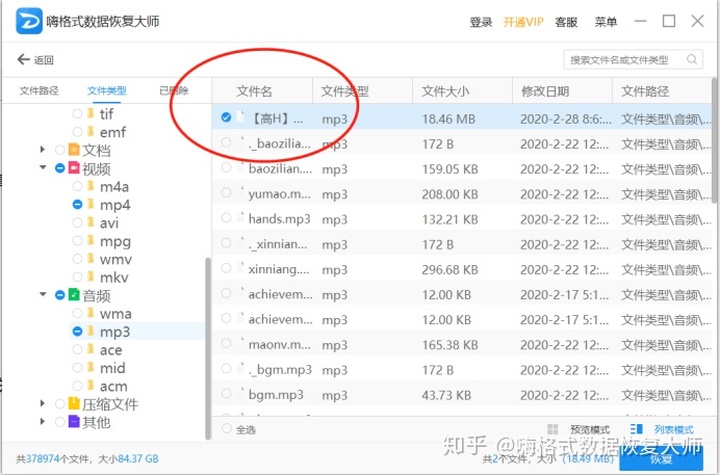This screenshot has height=475, width=720.
Task: Click the wma folder icon
Action: click(x=90, y=313)
